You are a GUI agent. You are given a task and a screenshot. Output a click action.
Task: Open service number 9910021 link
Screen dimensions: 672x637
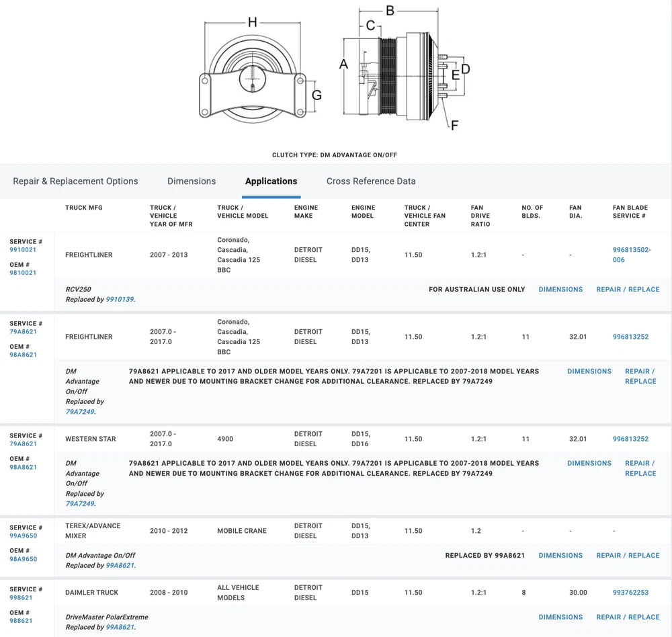tap(23, 250)
